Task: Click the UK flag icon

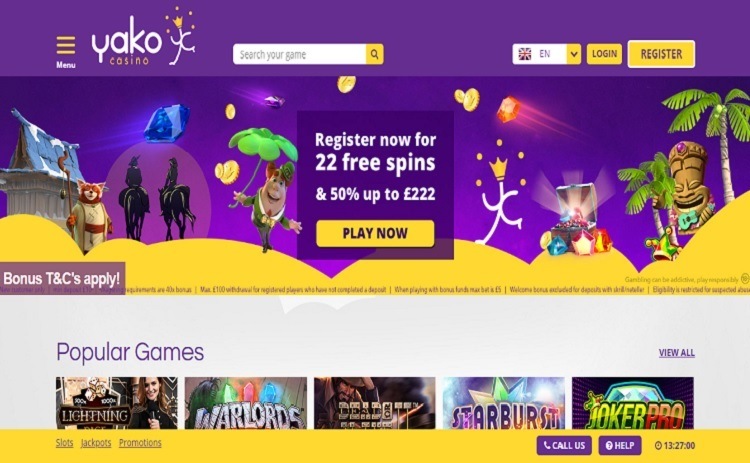Action: point(525,54)
